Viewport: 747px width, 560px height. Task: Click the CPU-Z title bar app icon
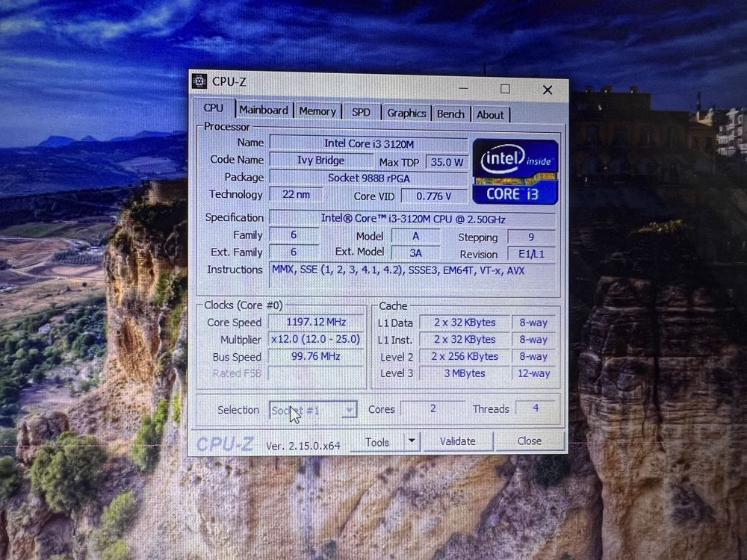click(199, 81)
